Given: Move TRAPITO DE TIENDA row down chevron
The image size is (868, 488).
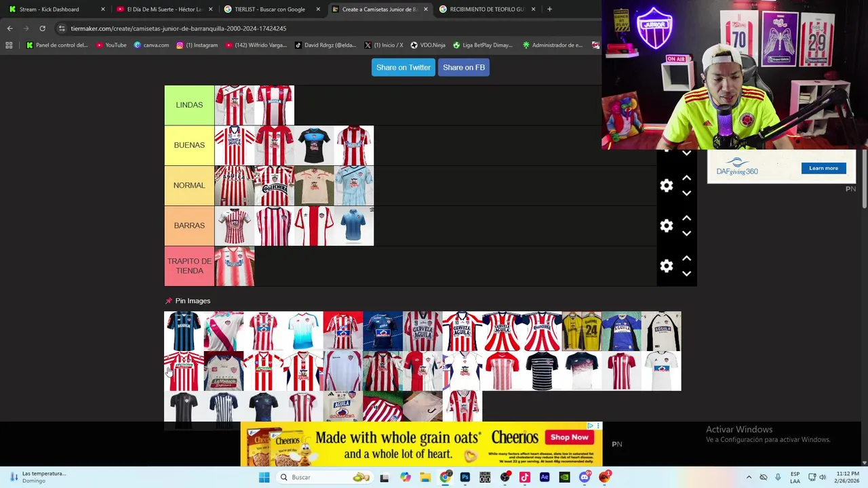Looking at the screenshot, I should click(686, 273).
